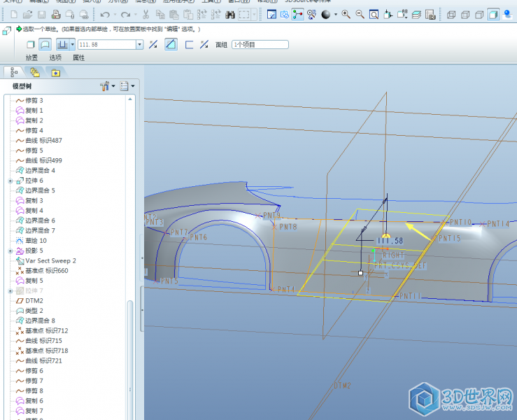Toggle extrude as surface option
Viewport: 517px width, 420px height.
tap(45, 45)
